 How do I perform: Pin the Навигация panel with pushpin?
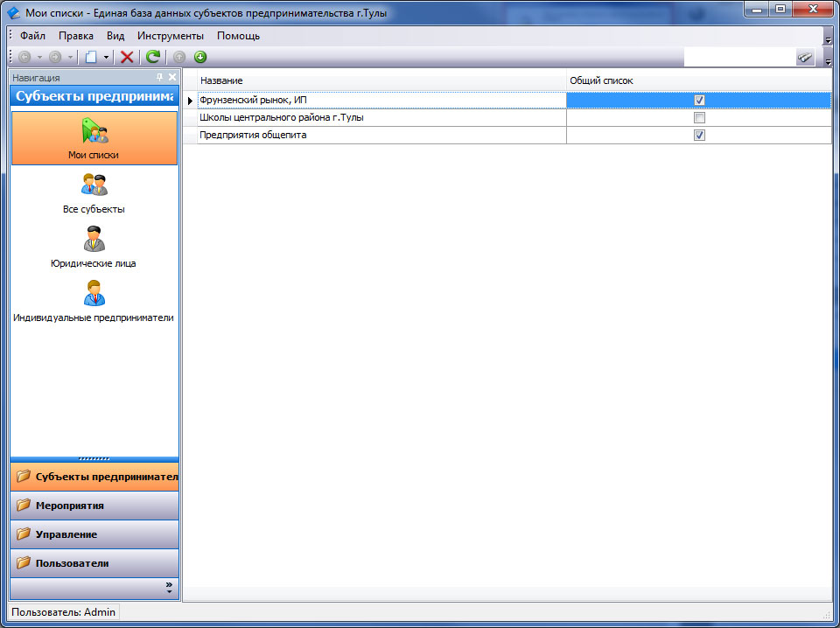coord(159,78)
